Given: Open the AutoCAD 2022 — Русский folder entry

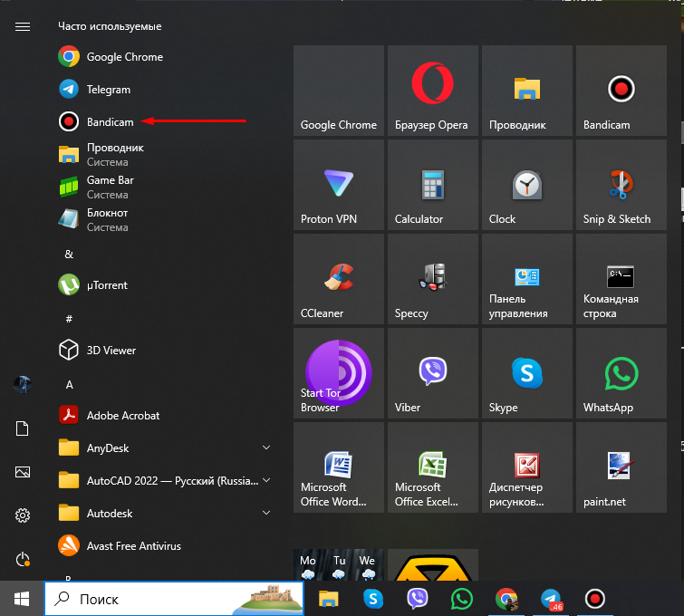Looking at the screenshot, I should pos(164,481).
